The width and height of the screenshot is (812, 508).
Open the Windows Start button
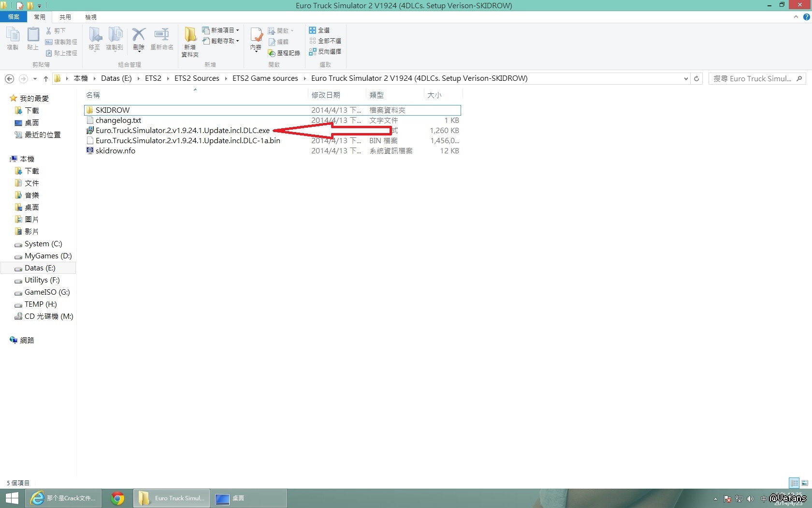point(12,498)
